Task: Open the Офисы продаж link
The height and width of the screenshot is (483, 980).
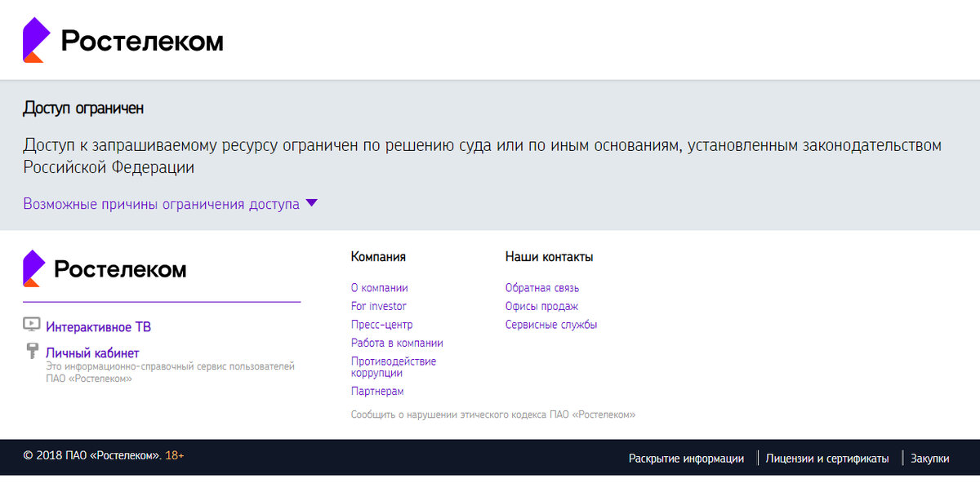Action: click(x=541, y=306)
